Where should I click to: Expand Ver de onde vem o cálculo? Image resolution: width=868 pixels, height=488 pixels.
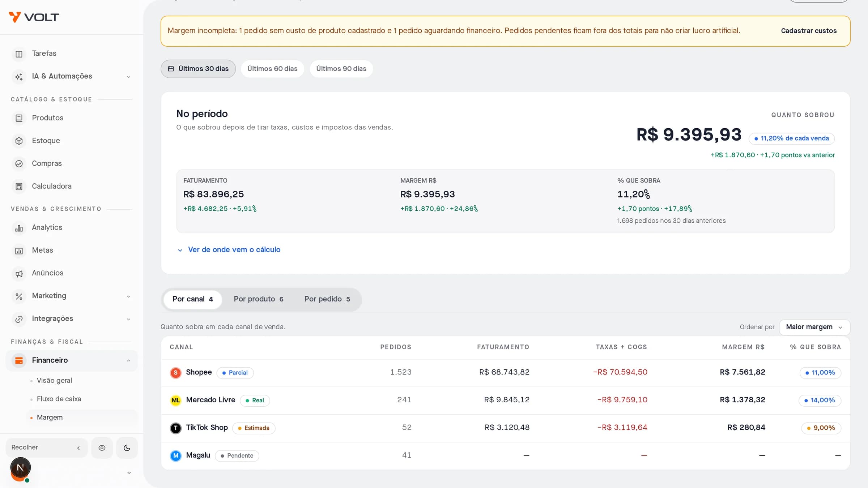[229, 250]
